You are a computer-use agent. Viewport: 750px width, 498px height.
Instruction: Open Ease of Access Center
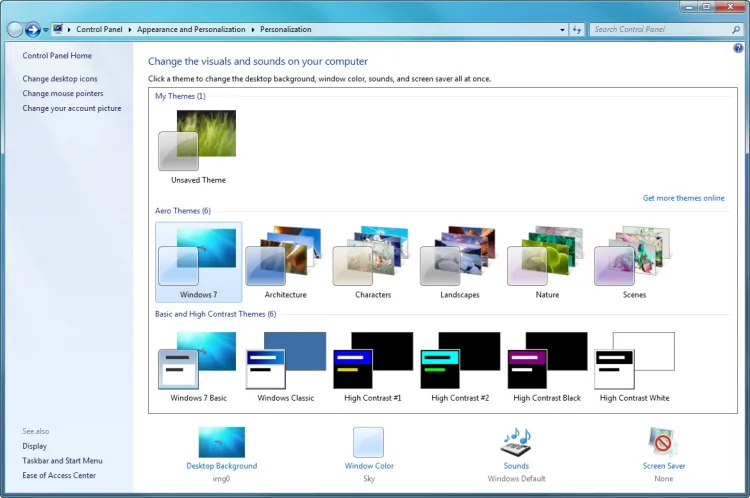(x=59, y=475)
